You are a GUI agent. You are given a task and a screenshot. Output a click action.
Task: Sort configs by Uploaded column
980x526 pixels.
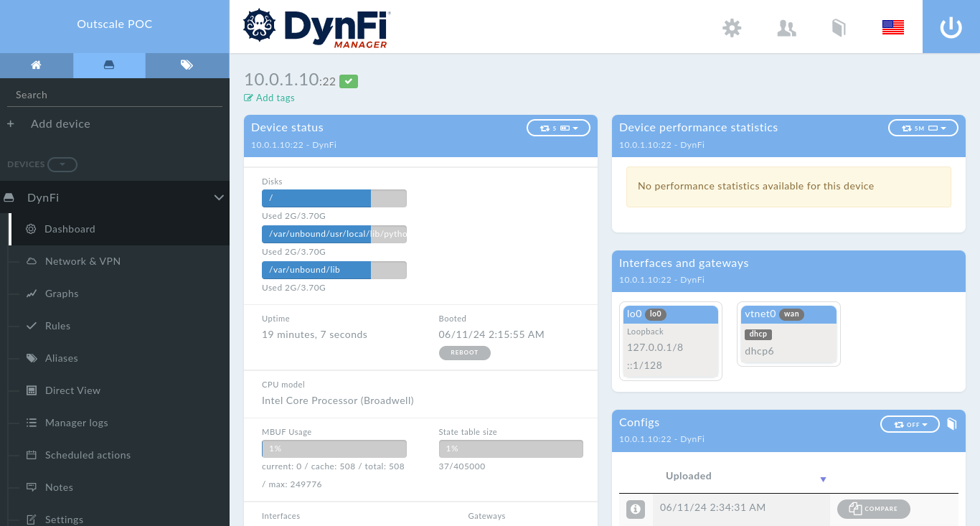pos(689,476)
